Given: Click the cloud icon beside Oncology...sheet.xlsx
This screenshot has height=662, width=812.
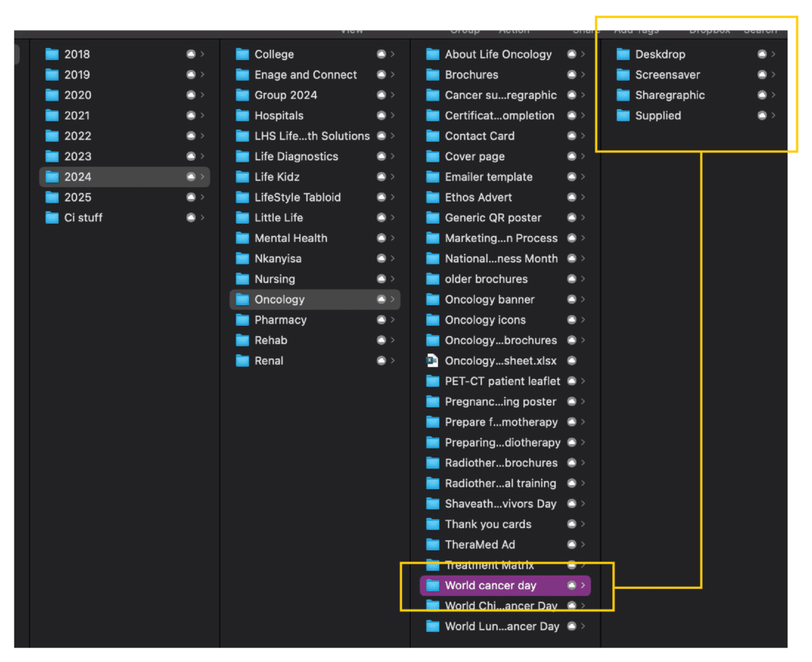Looking at the screenshot, I should pyautogui.click(x=572, y=361).
